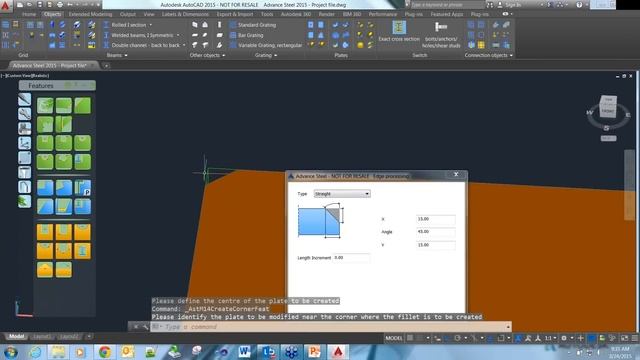The width and height of the screenshot is (640, 360).
Task: Click the third green feature icon in top row
Action: tap(82, 105)
